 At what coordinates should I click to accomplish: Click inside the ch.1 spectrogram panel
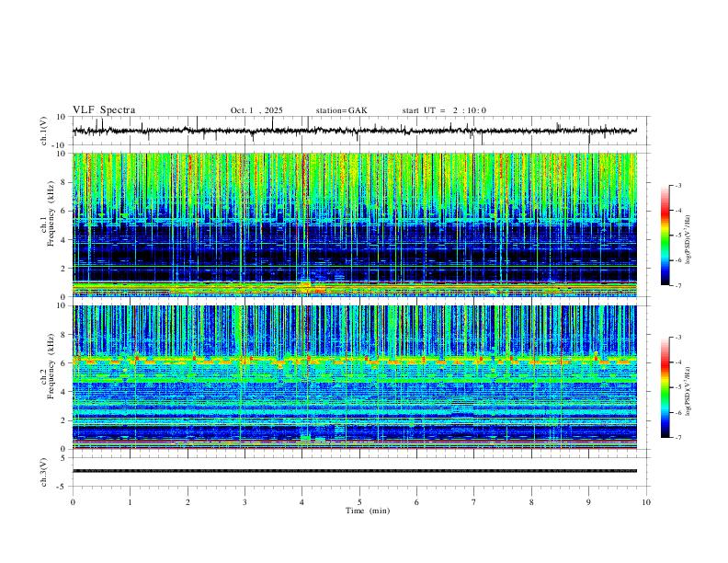pos(354,224)
